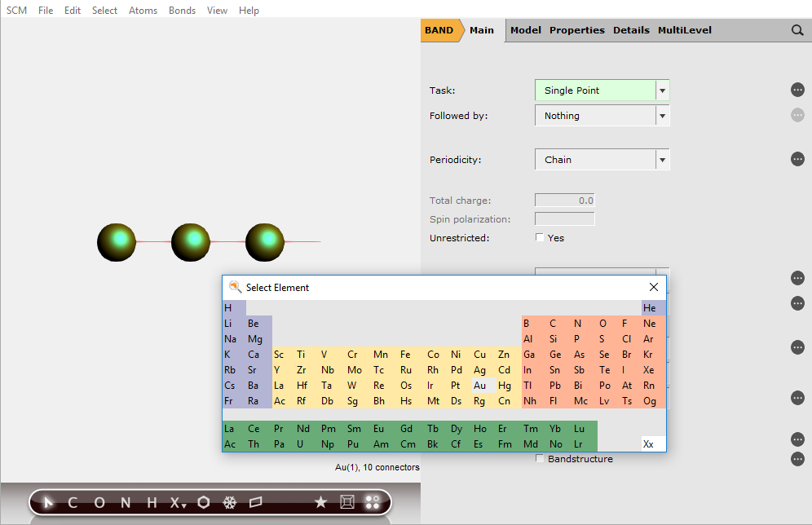The height and width of the screenshot is (525, 812).
Task: Enable the Unrestricted calculation checkbox
Action: click(x=539, y=237)
